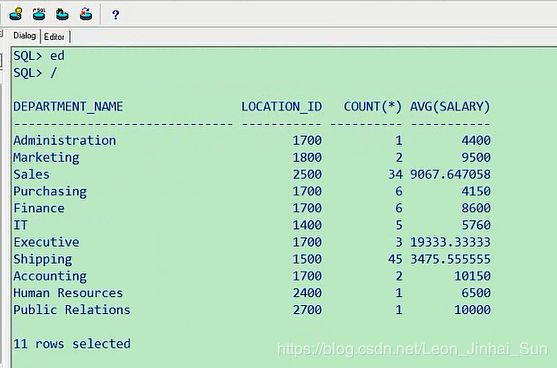Click the Executive department name
This screenshot has width=557, height=368.
point(46,242)
